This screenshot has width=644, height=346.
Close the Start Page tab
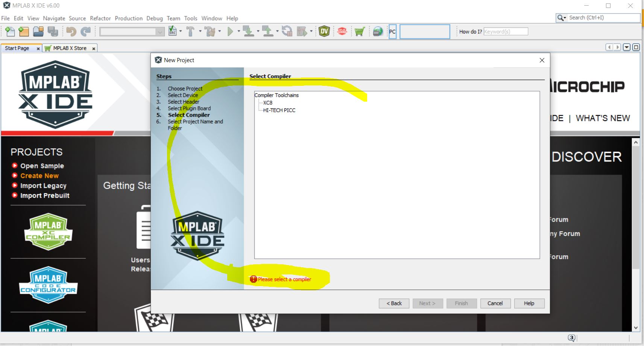38,49
